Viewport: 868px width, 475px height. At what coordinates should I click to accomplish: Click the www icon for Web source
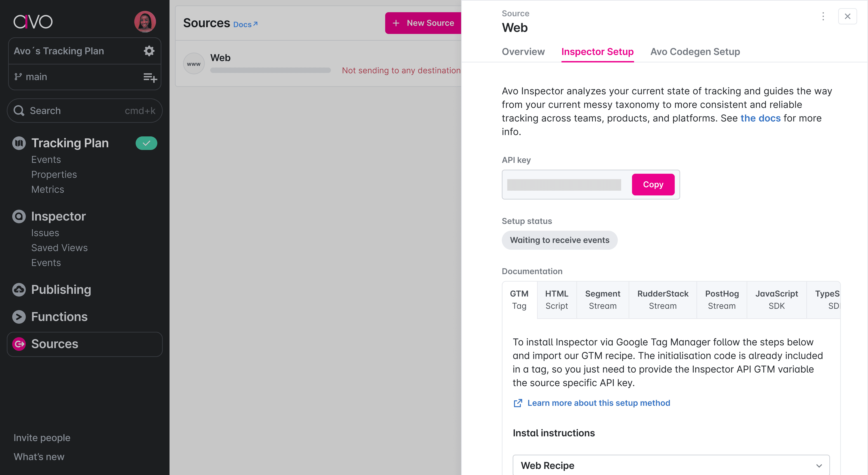(194, 63)
